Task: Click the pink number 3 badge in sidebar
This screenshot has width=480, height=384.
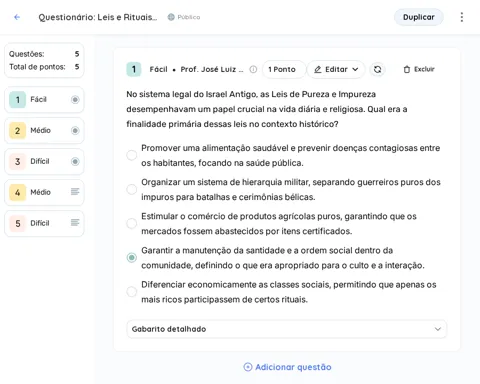Action: (18, 162)
